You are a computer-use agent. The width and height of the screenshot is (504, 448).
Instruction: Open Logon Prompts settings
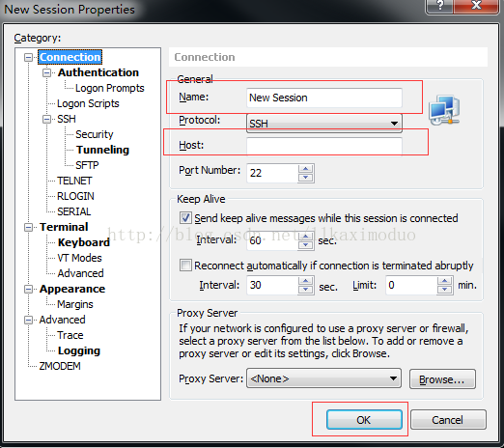point(109,88)
